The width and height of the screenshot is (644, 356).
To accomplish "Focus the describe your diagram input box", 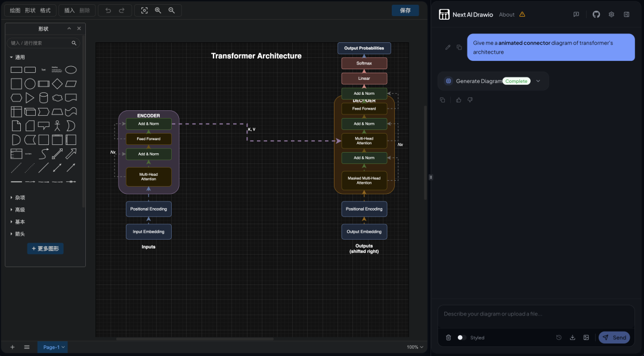I will click(x=535, y=314).
